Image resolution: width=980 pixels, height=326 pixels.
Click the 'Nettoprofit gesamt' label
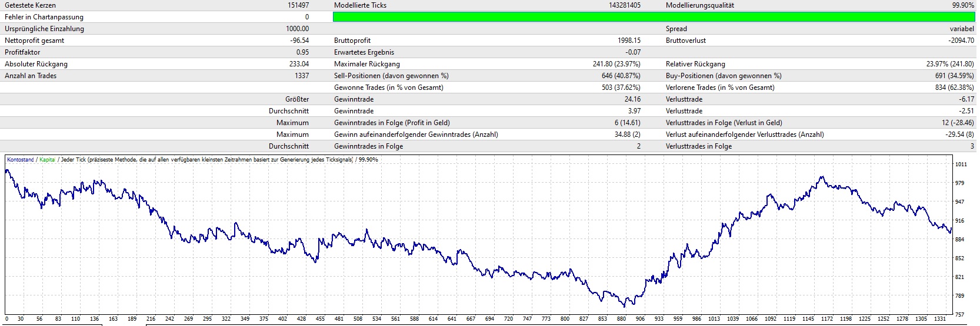pos(35,41)
